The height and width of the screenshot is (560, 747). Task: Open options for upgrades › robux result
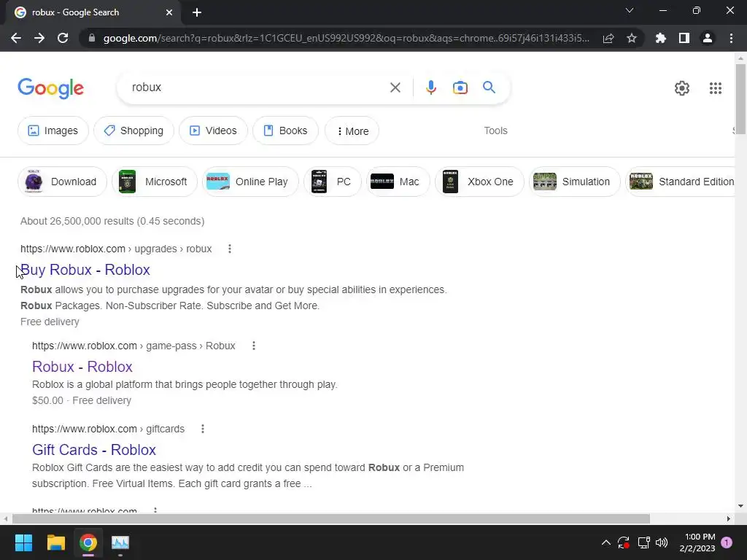pos(230,249)
